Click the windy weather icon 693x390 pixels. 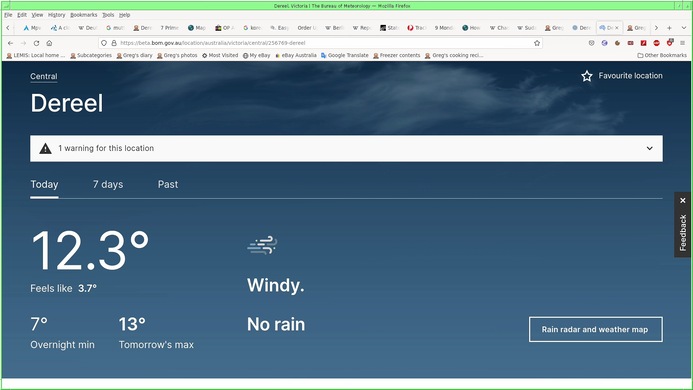(x=262, y=245)
